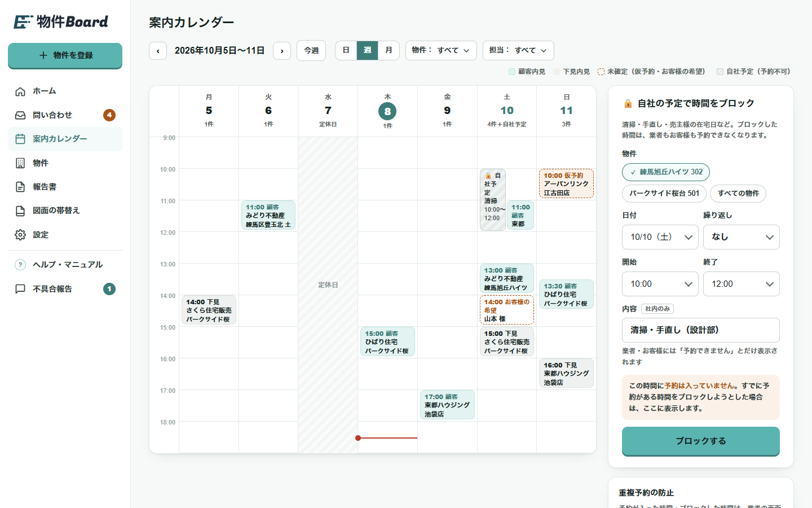The image size is (812, 508).
Task: Open the 繰り返し dropdown showing なし
Action: click(742, 237)
